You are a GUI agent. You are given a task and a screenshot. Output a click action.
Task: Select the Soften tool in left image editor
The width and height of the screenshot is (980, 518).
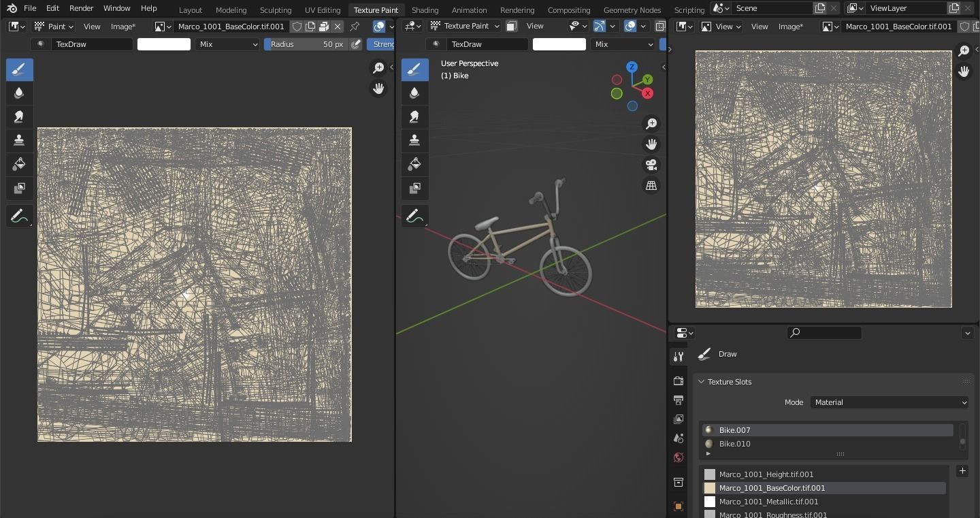[19, 93]
